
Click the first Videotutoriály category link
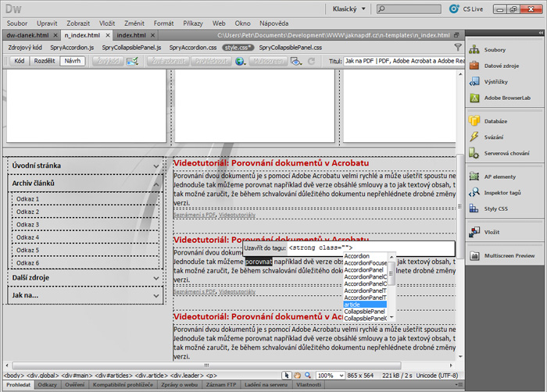(238, 215)
